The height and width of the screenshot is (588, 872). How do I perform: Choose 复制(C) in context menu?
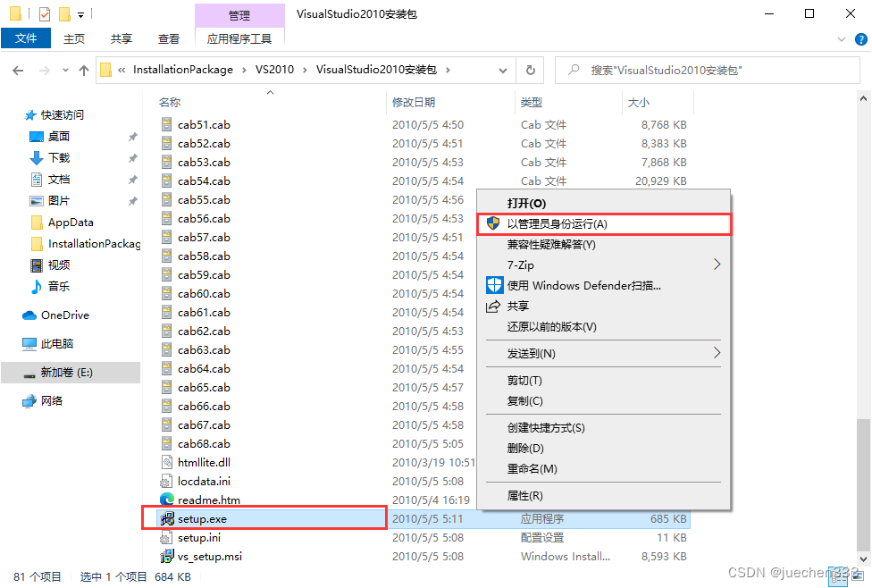pyautogui.click(x=603, y=401)
